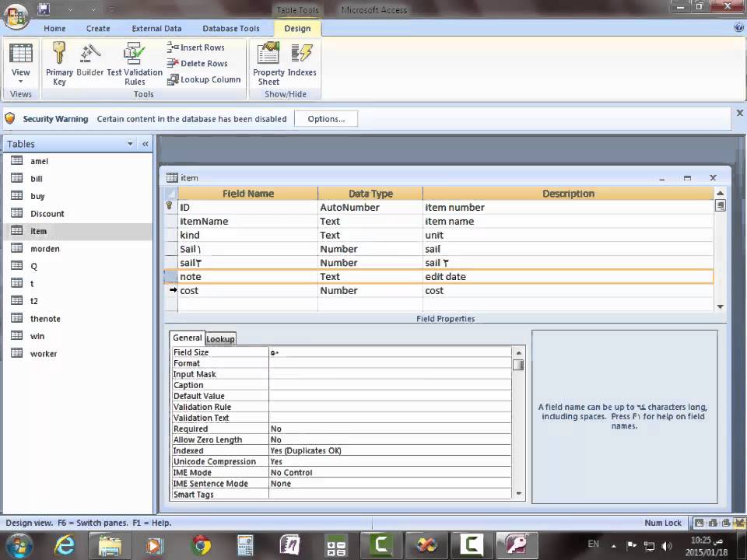The width and height of the screenshot is (747, 560).
Task: Click the itemName field name cell
Action: coord(247,221)
